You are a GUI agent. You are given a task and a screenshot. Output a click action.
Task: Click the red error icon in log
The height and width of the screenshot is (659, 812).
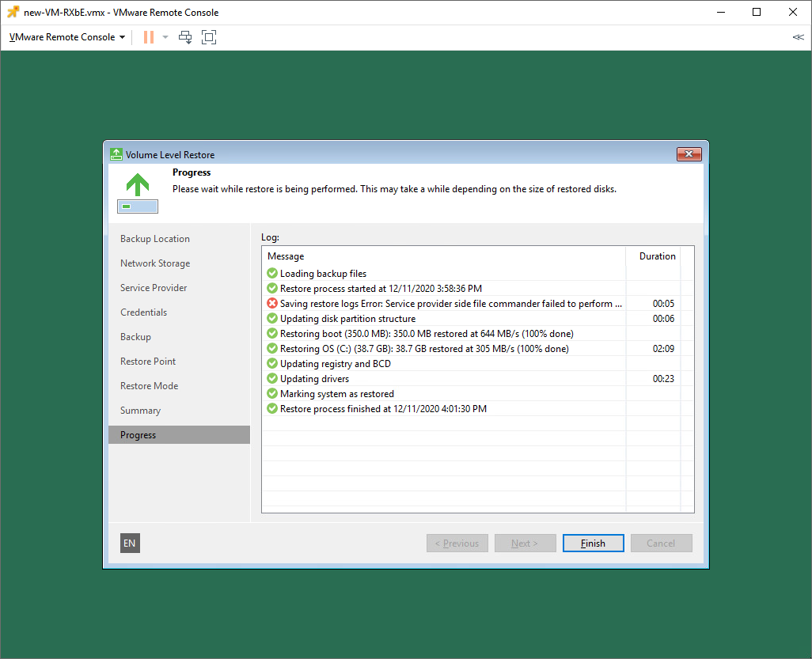(272, 303)
